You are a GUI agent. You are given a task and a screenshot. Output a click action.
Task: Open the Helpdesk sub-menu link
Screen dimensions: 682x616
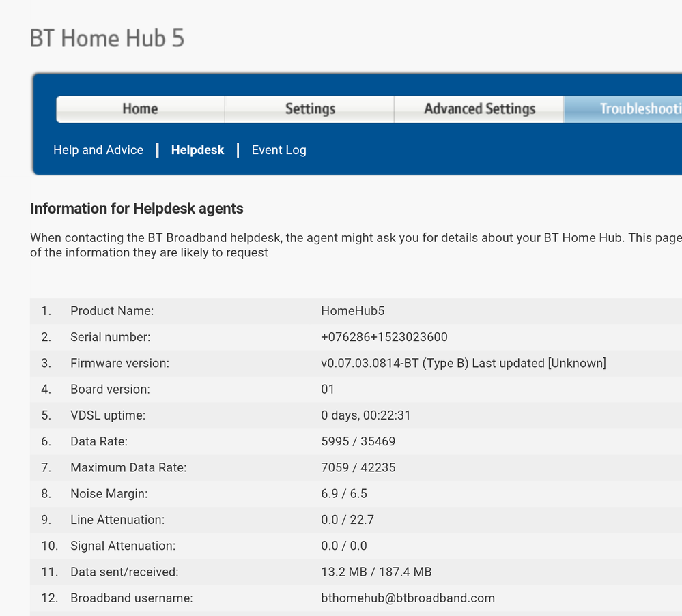pyautogui.click(x=197, y=150)
